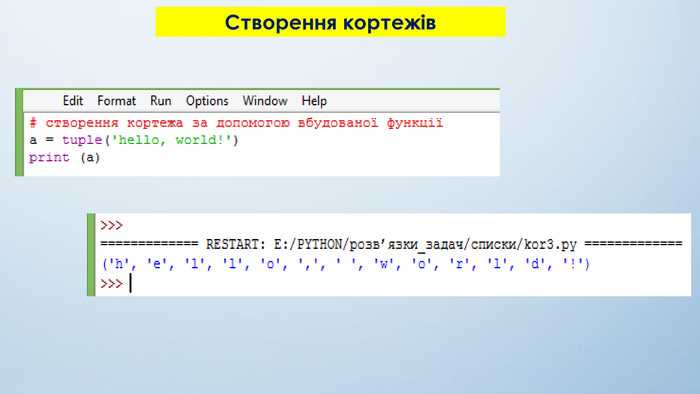Click the RESTART line in shell
Image resolution: width=700 pixels, height=394 pixels.
coord(391,244)
